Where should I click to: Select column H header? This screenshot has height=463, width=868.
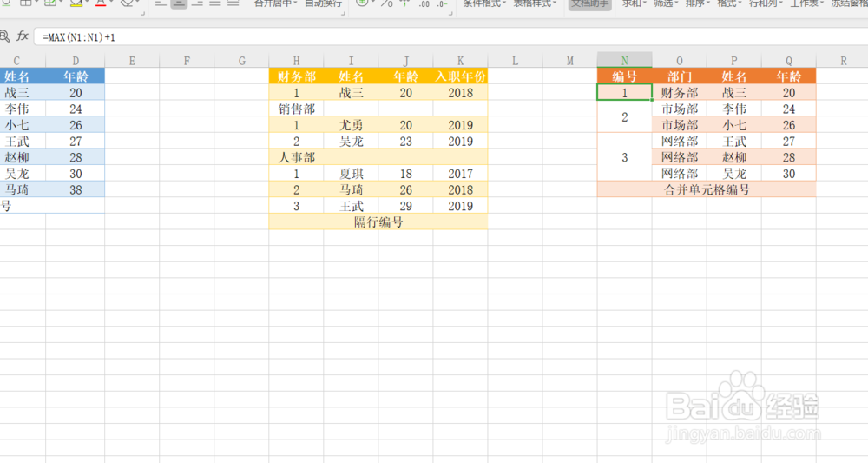pos(296,60)
